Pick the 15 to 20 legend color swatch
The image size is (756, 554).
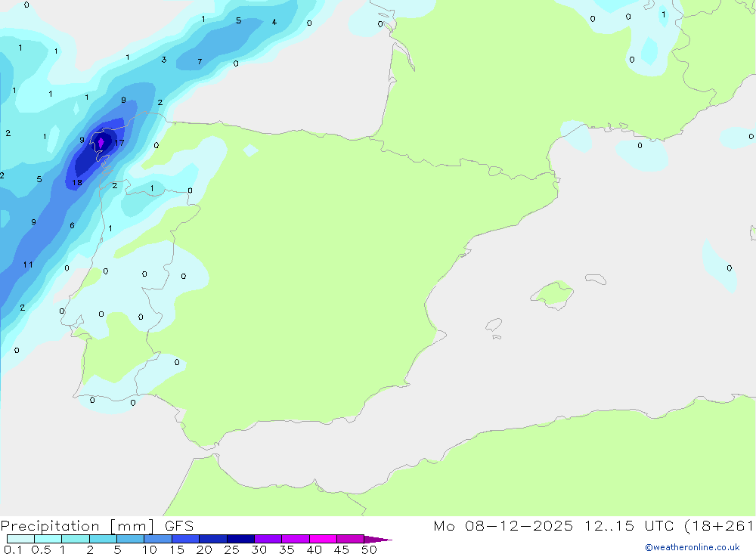coord(185,539)
